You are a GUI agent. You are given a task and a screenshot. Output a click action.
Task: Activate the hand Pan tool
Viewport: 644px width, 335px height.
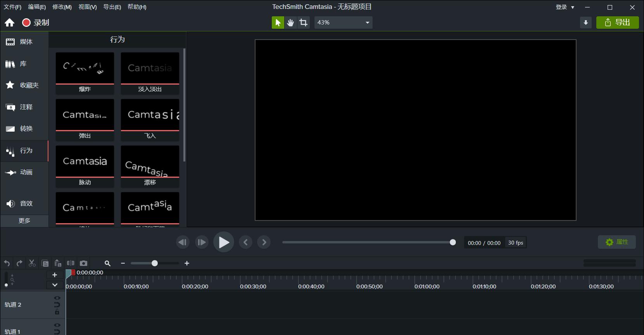290,23
